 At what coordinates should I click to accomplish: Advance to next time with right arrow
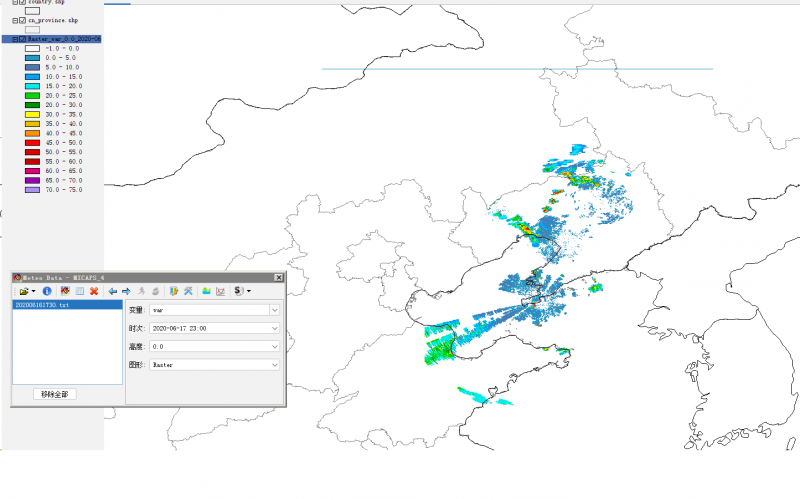(x=127, y=291)
